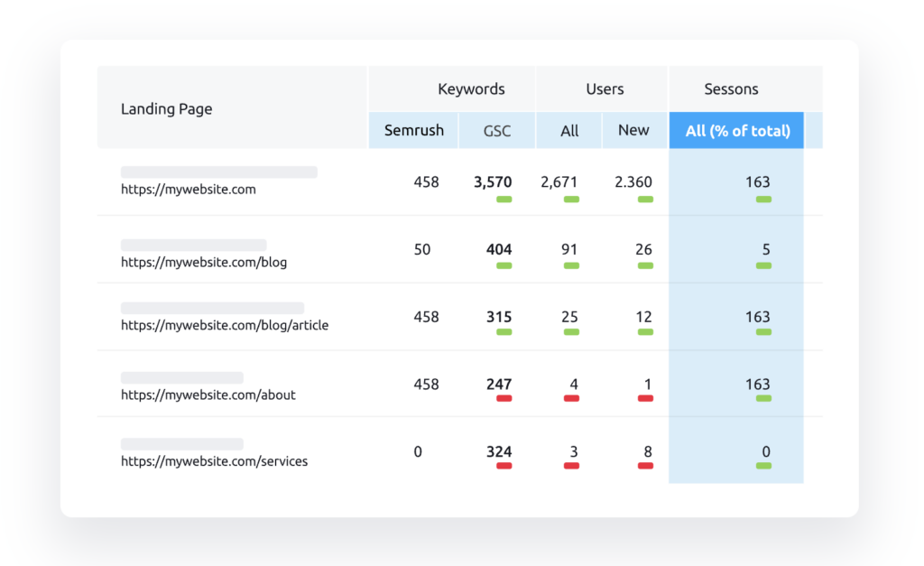Click green indicator under GSC value 3,570
This screenshot has height=566, width=924.
(504, 199)
